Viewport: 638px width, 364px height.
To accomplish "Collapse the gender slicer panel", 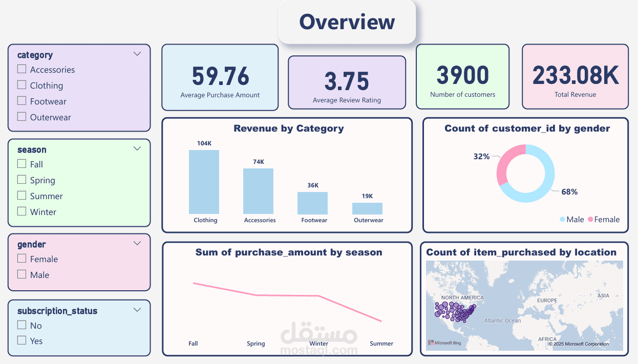I will [x=137, y=243].
